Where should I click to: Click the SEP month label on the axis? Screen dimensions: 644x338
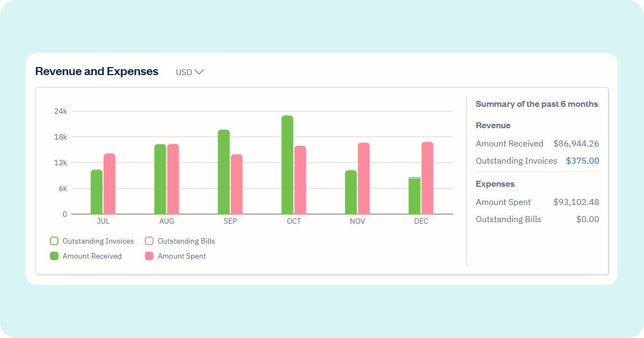[x=231, y=221]
